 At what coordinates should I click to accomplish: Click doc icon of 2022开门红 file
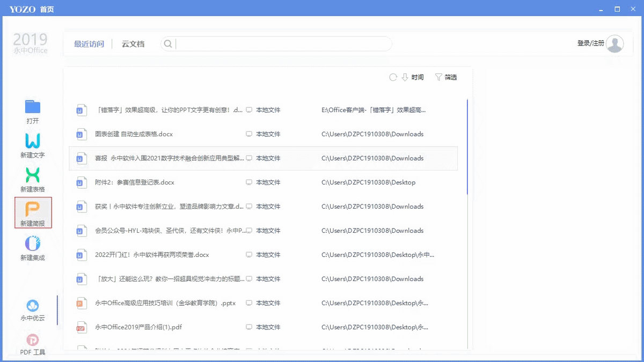[x=81, y=255]
